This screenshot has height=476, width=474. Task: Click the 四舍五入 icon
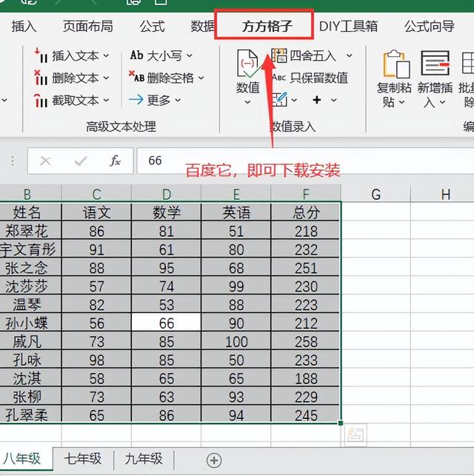coord(278,56)
